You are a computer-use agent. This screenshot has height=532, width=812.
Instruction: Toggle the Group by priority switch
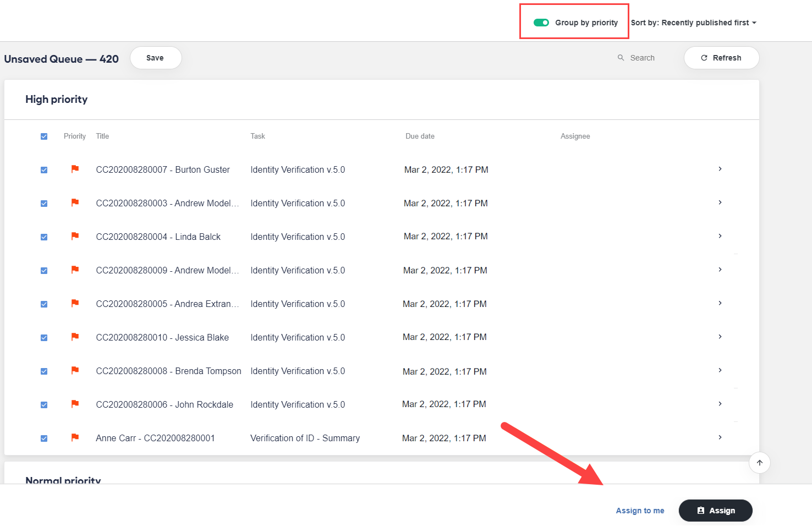pos(541,23)
